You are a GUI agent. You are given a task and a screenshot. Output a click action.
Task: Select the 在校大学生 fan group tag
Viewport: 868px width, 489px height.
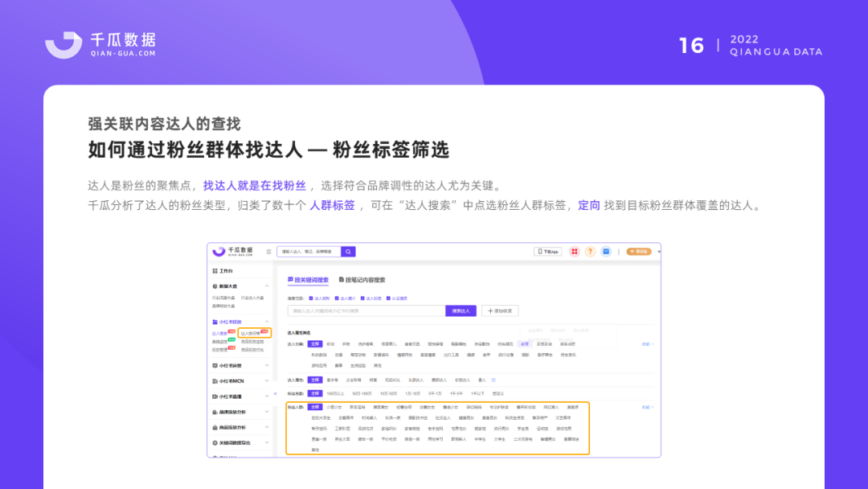[x=321, y=418]
